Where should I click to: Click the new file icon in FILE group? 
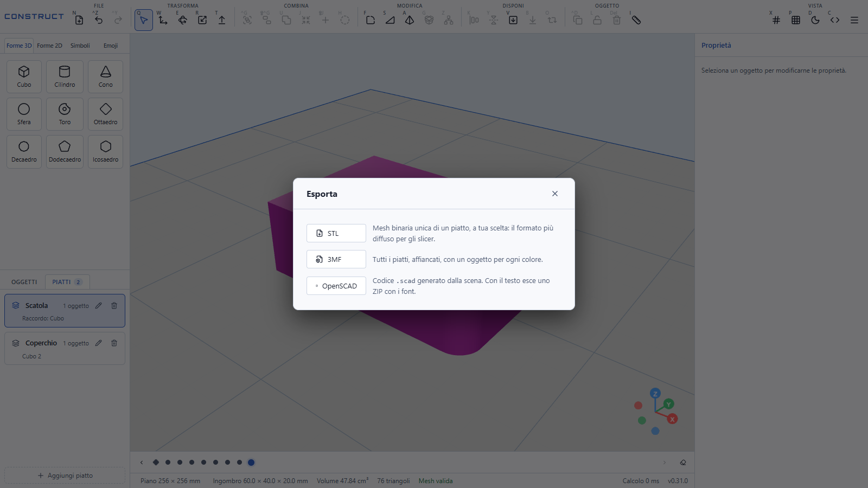click(x=79, y=20)
